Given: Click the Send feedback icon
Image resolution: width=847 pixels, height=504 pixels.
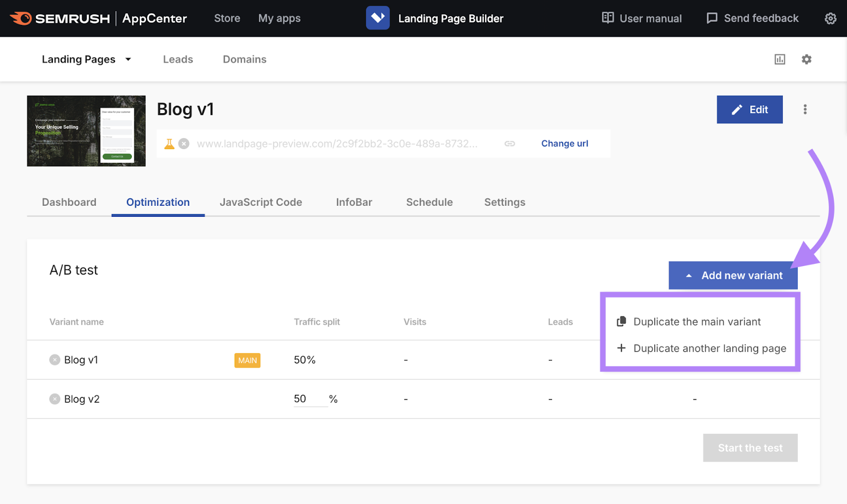Looking at the screenshot, I should tap(712, 18).
